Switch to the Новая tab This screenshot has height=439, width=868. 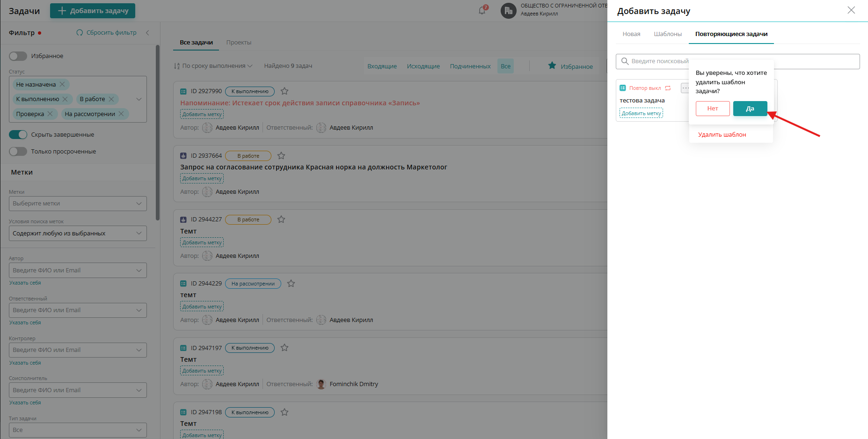click(631, 34)
